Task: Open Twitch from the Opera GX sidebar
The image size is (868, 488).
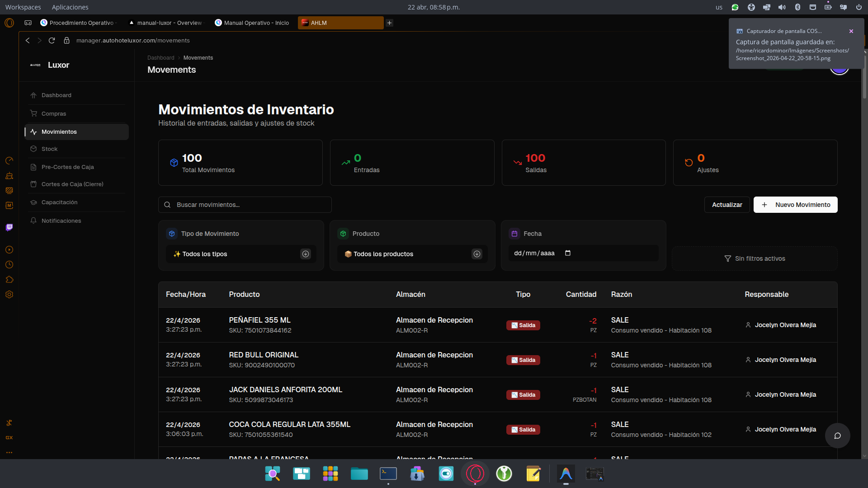Action: tap(9, 227)
